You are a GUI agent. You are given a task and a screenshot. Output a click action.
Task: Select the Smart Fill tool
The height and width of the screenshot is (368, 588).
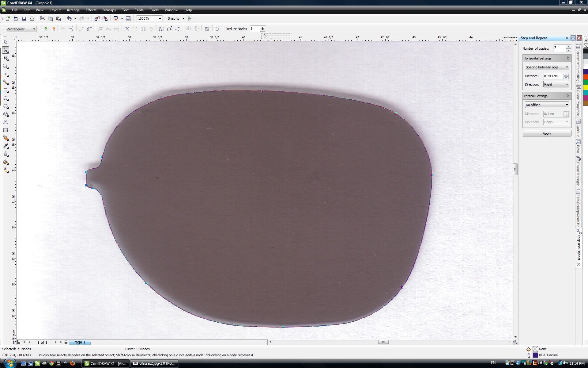click(x=6, y=82)
